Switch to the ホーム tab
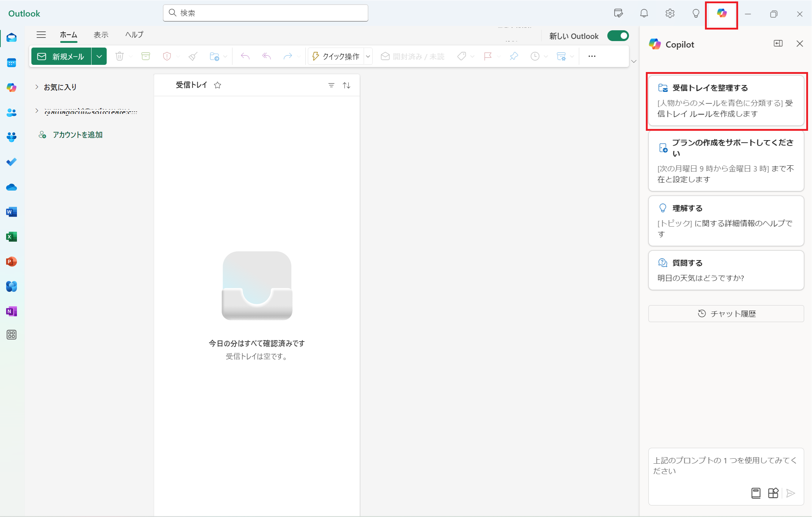The height and width of the screenshot is (517, 812). [x=68, y=35]
